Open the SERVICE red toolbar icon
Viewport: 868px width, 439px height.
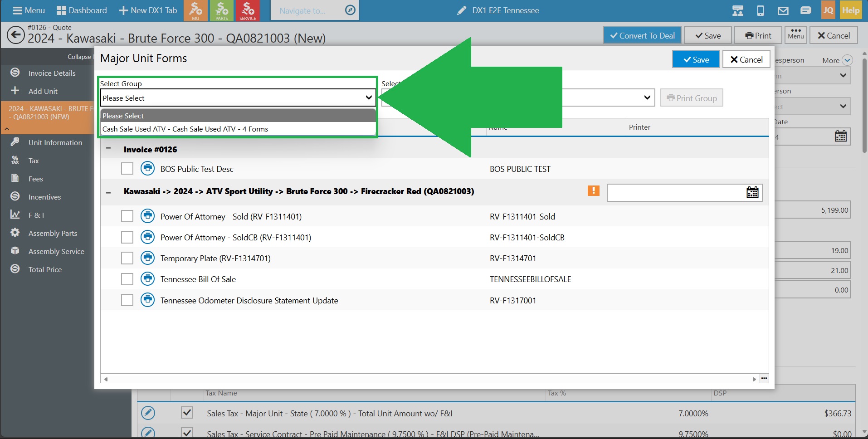248,10
